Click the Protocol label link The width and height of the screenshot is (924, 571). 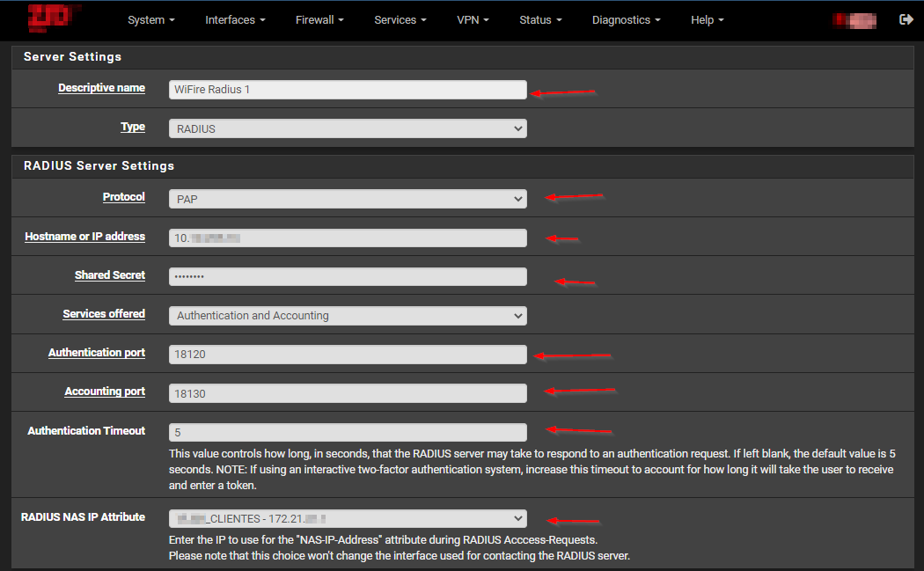pos(124,197)
